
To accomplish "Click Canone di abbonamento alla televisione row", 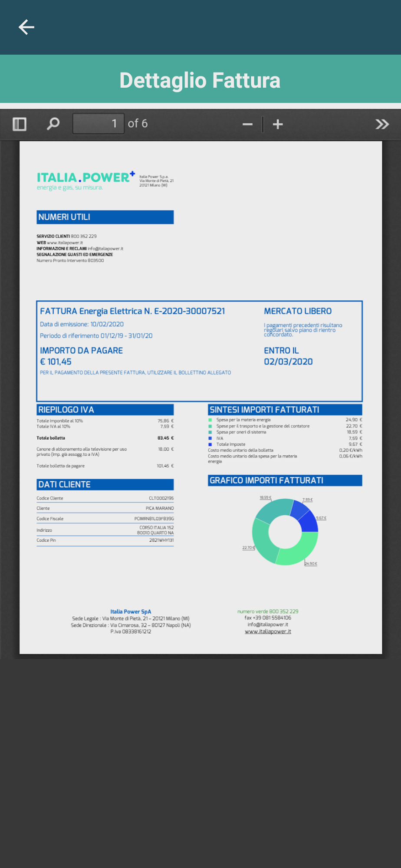I will pos(105,452).
